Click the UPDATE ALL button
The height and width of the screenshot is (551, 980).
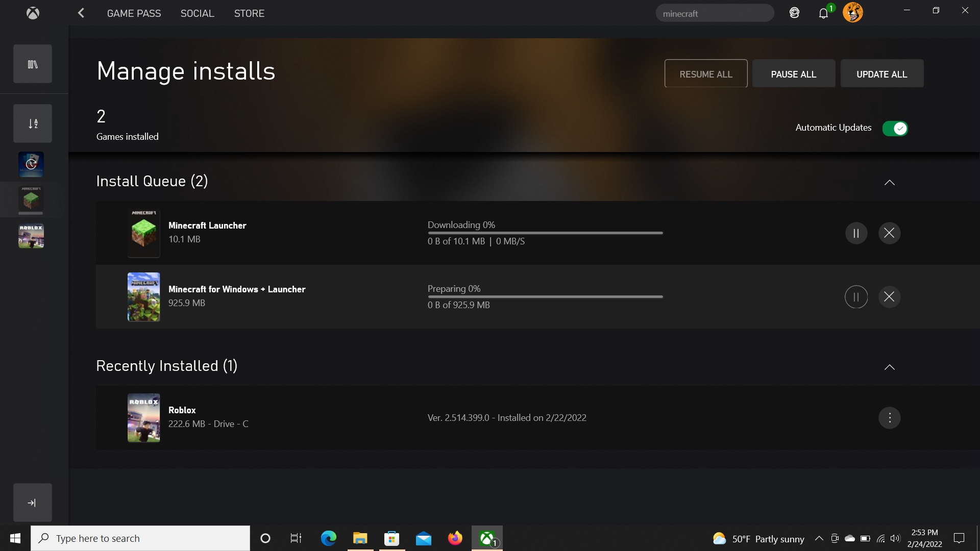tap(881, 74)
